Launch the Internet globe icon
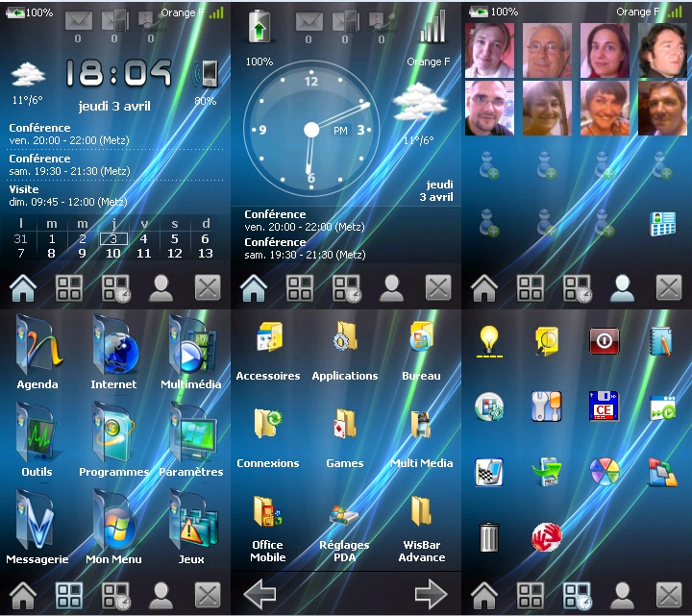The height and width of the screenshot is (616, 692). (114, 347)
